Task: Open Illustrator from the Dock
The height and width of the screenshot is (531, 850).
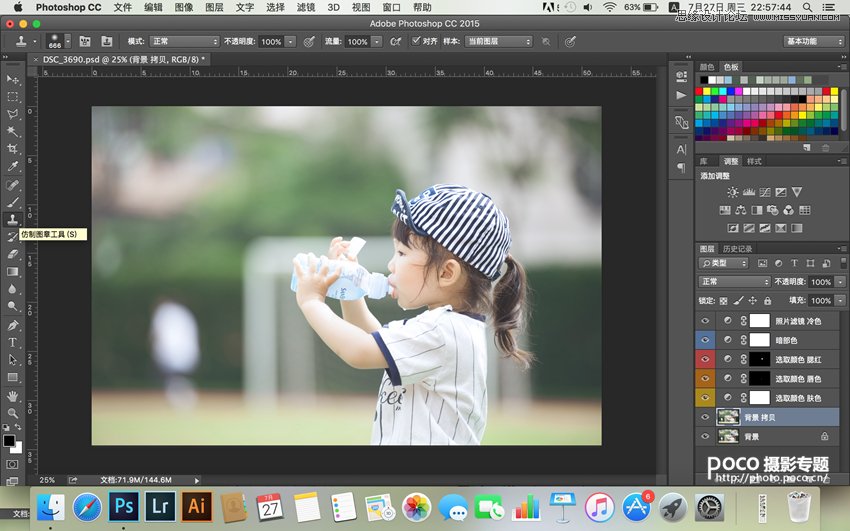Action: tap(196, 506)
